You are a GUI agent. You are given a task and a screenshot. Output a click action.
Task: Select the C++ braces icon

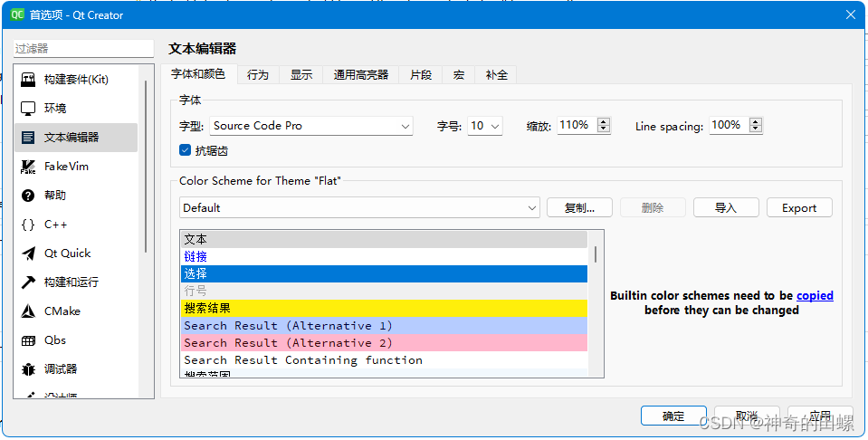point(28,225)
